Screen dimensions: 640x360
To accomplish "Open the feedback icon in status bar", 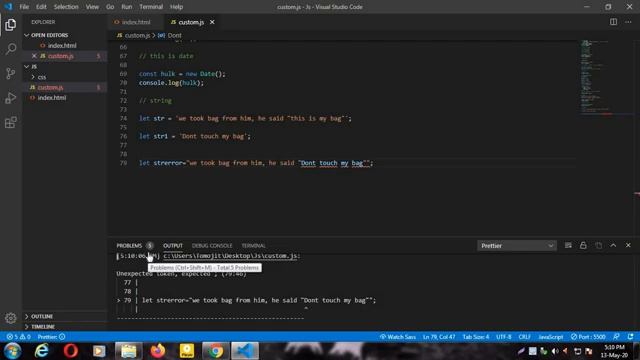I will coord(616,337).
